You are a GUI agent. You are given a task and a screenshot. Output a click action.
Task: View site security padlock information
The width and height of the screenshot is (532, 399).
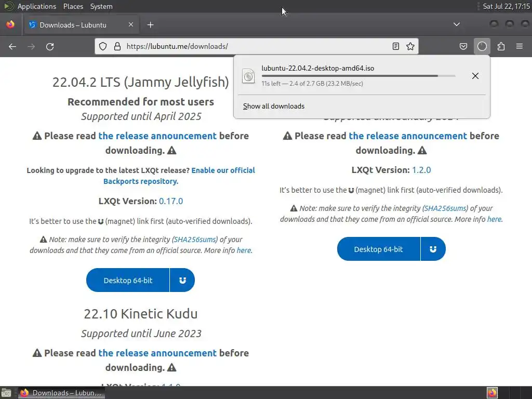pyautogui.click(x=117, y=46)
